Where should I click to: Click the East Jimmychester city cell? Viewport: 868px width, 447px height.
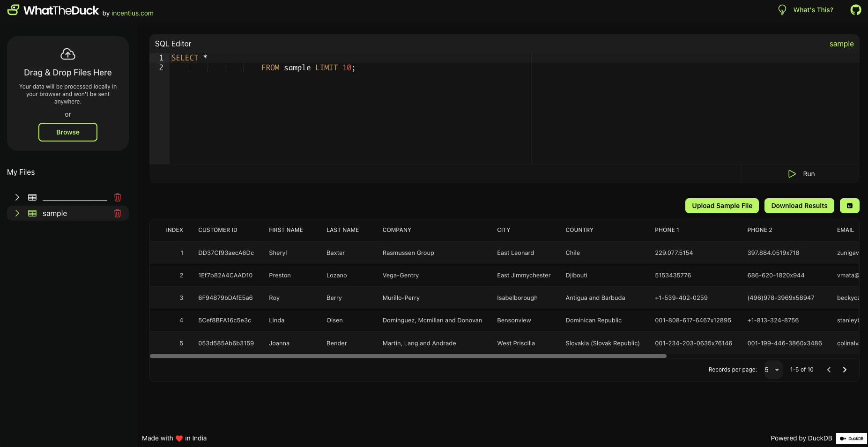(524, 276)
